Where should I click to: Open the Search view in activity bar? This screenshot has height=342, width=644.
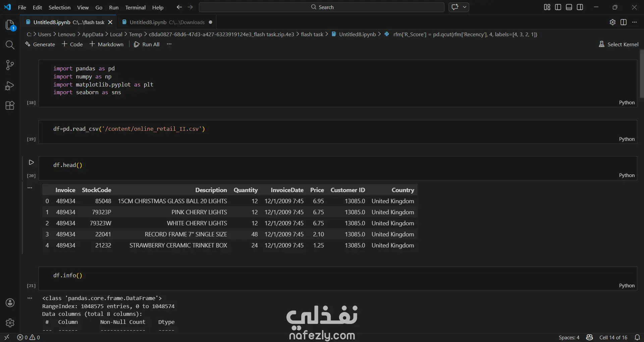point(10,45)
